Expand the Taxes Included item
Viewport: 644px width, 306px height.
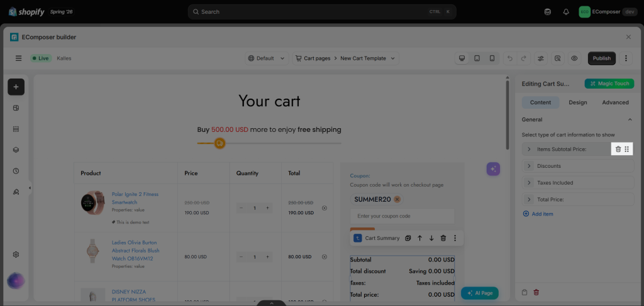pos(529,183)
